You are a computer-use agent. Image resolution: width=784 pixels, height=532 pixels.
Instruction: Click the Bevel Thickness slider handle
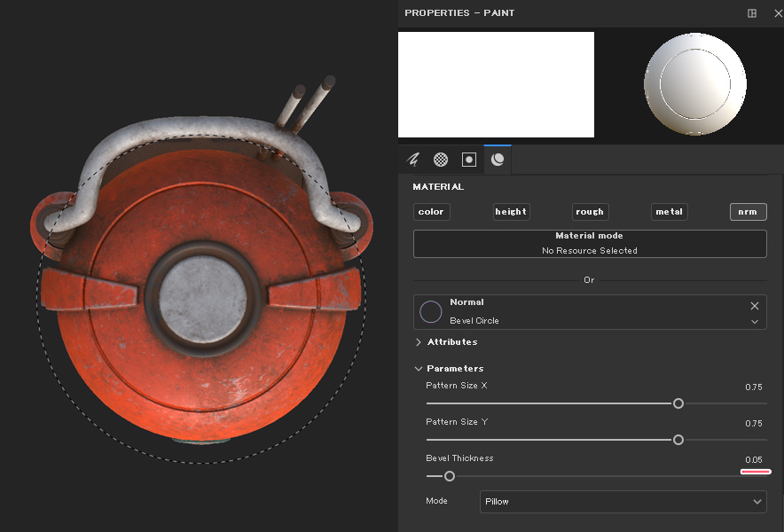click(x=450, y=476)
